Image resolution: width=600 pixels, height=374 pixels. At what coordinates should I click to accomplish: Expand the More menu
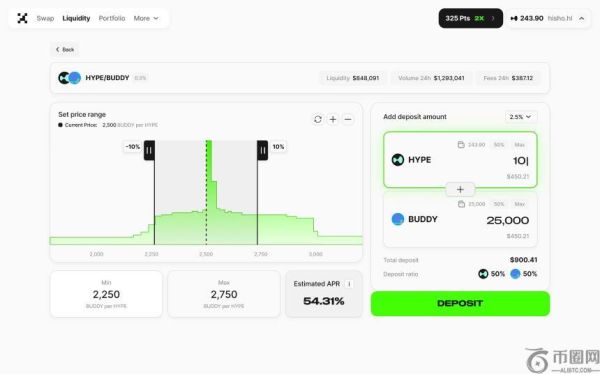[x=146, y=18]
